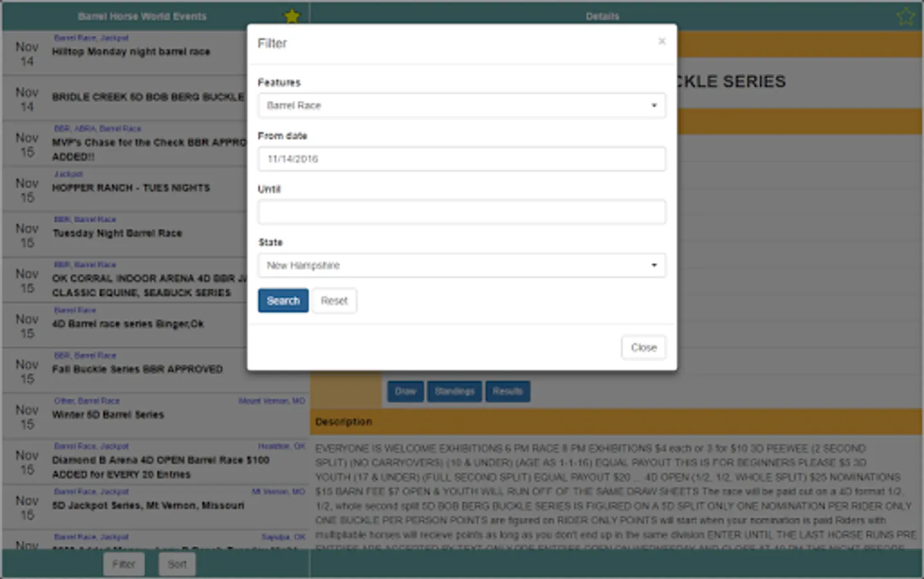Click the empty Until date field
Screen dimensions: 924x579
coord(461,212)
